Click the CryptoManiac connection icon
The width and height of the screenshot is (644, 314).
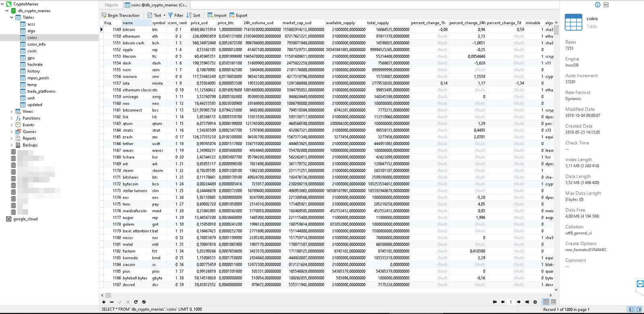(9, 4)
